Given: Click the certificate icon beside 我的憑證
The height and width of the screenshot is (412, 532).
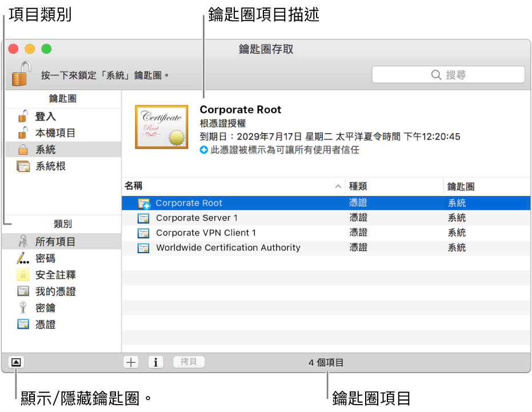Looking at the screenshot, I should tap(23, 291).
